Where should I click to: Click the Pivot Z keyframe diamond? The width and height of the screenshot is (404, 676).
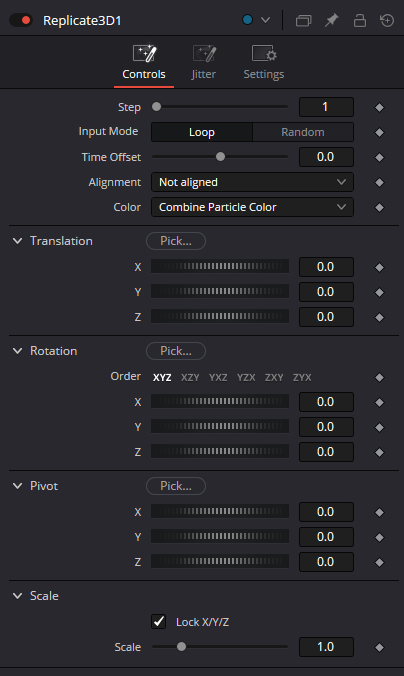379,562
